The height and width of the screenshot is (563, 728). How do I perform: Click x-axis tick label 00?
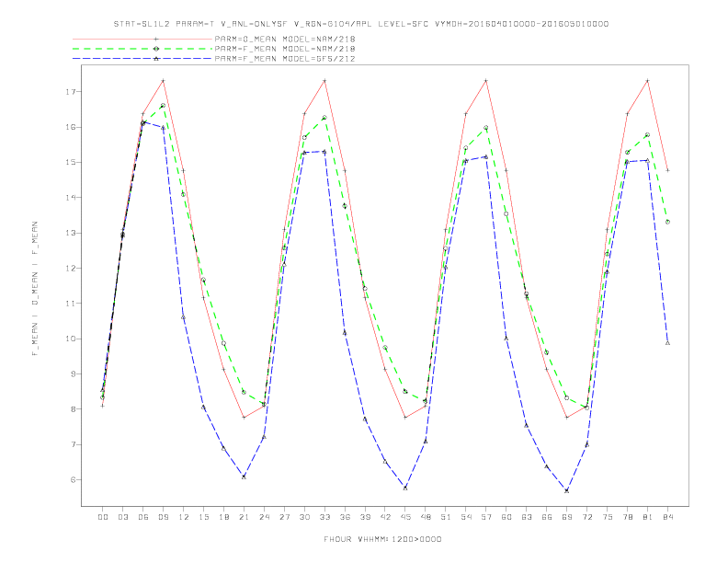(103, 517)
